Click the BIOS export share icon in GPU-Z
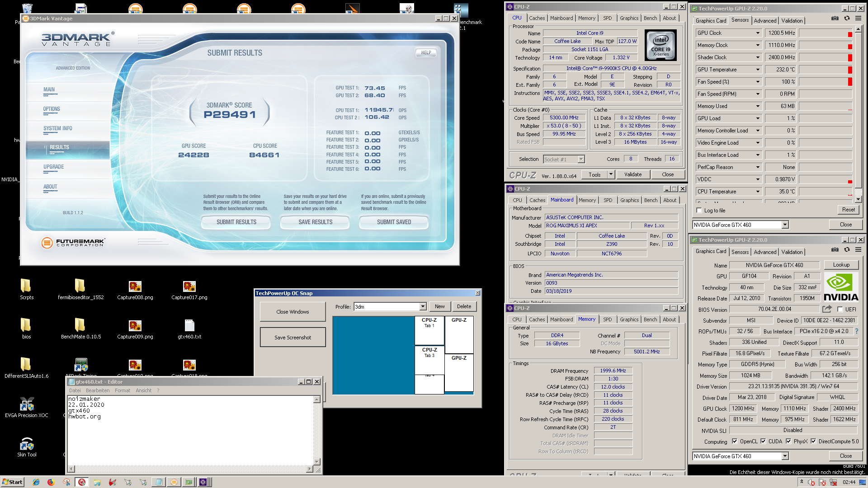The height and width of the screenshot is (488, 868). click(x=827, y=309)
